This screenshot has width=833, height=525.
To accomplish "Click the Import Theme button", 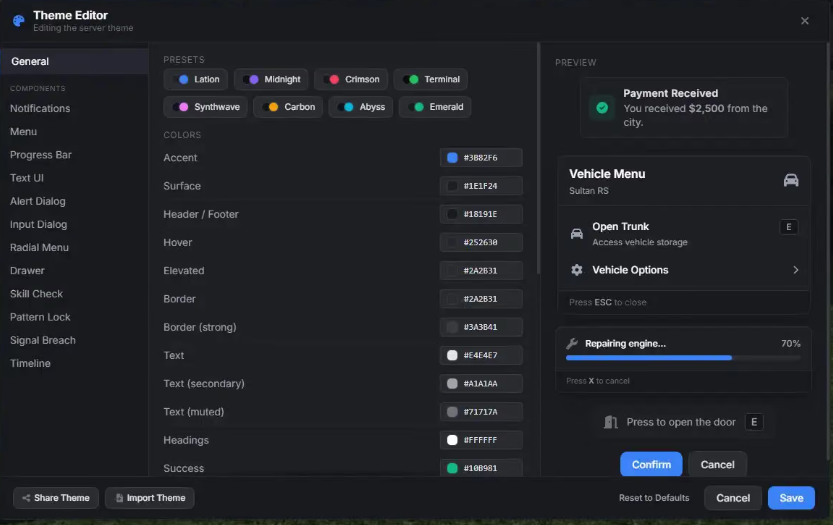I will (150, 498).
